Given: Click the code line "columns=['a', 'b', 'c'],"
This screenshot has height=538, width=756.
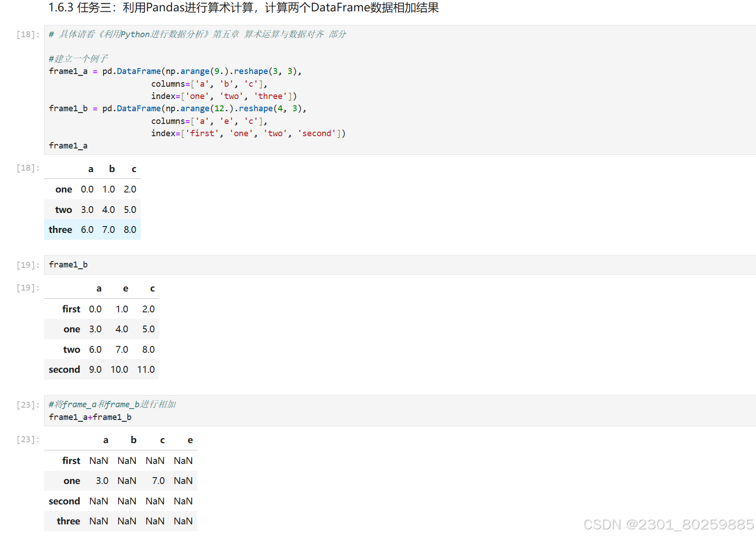Looking at the screenshot, I should pyautogui.click(x=209, y=84).
